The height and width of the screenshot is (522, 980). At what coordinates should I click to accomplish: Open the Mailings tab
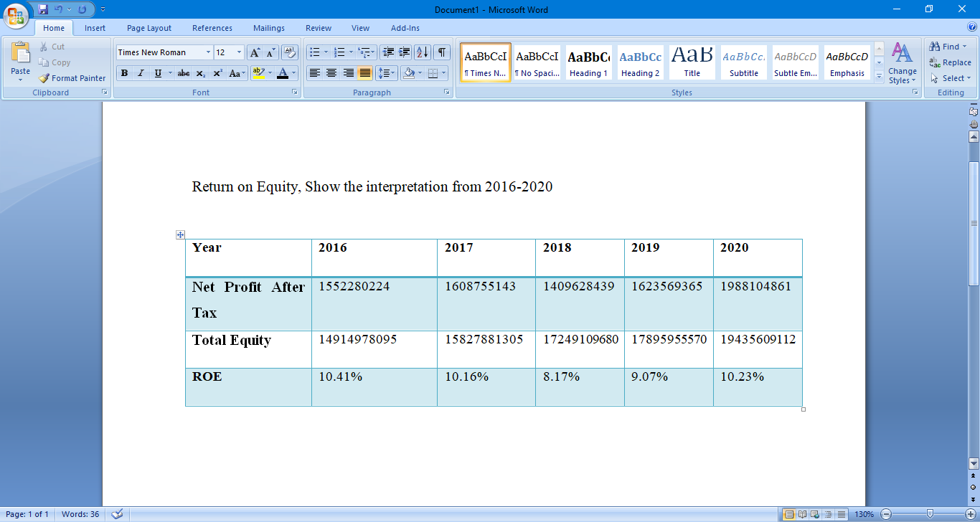click(269, 28)
